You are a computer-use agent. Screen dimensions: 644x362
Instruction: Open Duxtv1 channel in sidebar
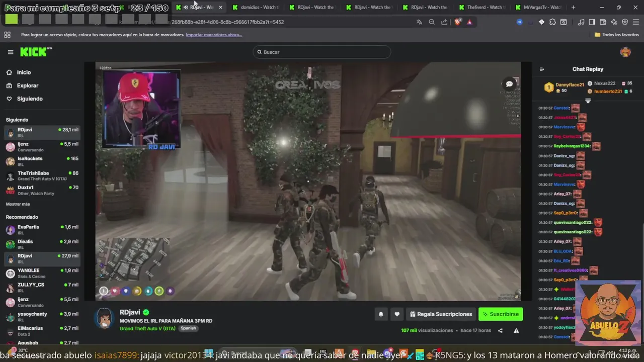point(42,191)
